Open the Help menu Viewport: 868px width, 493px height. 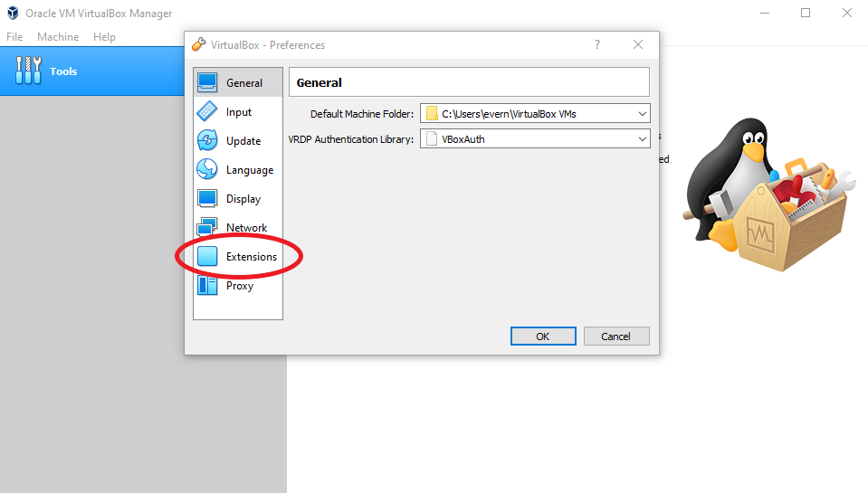104,36
